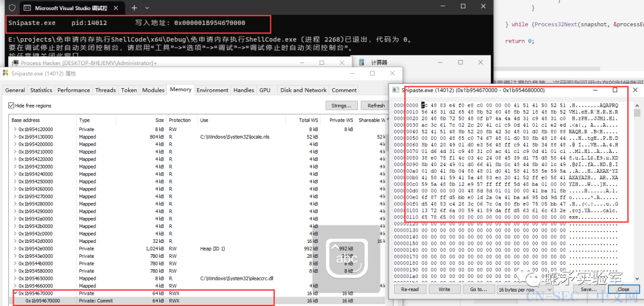Select the Memory tab
The image size is (644, 306).
[x=180, y=89]
